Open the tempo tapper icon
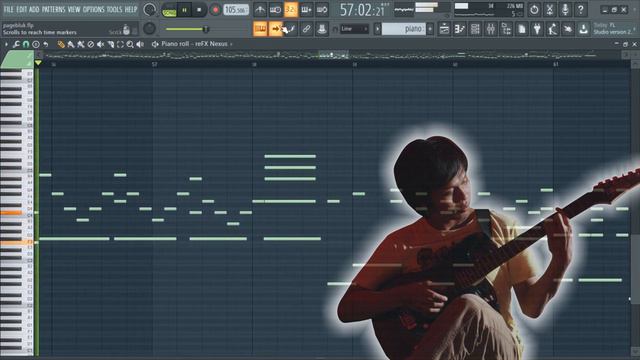The height and width of the screenshot is (360, 640). coord(553,29)
